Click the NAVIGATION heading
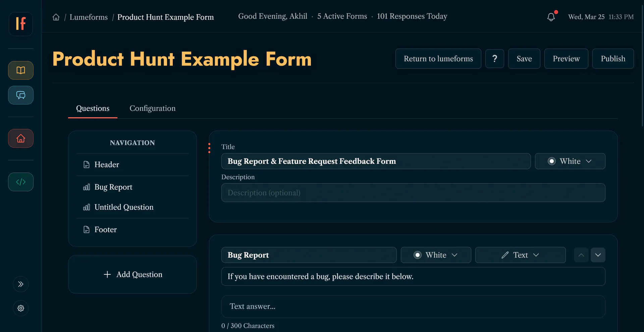The image size is (644, 332). 132,143
